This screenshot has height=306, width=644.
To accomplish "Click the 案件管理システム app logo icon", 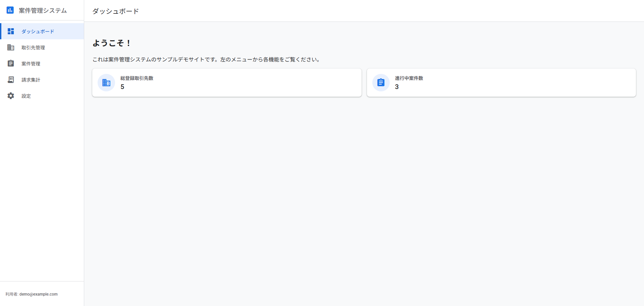I will point(10,10).
